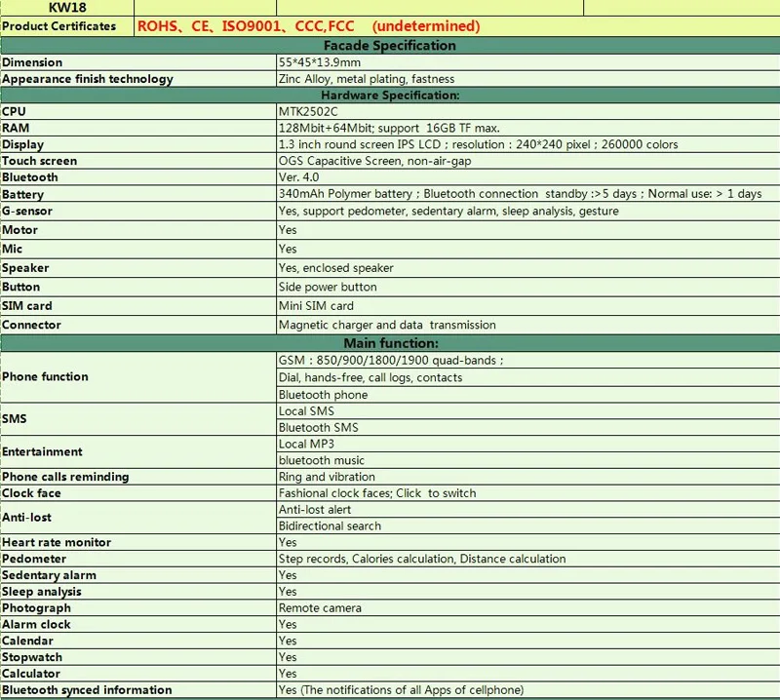Select the GSM quad-bands cell
780x700 pixels.
[x=528, y=360]
